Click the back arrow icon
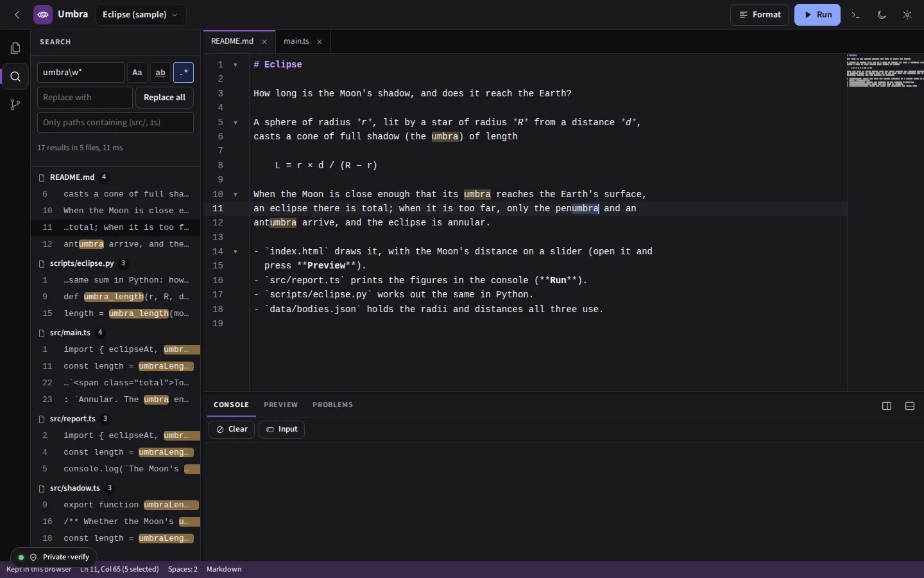This screenshot has height=578, width=924. [x=17, y=15]
